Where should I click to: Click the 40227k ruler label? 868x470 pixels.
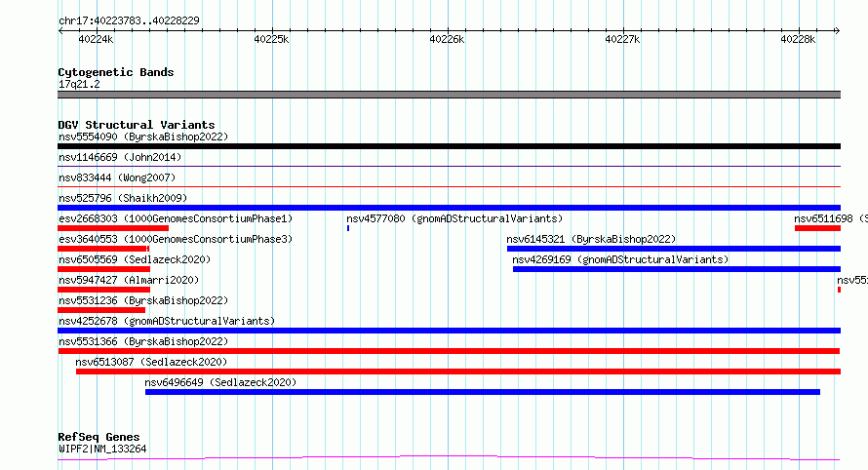click(x=622, y=39)
